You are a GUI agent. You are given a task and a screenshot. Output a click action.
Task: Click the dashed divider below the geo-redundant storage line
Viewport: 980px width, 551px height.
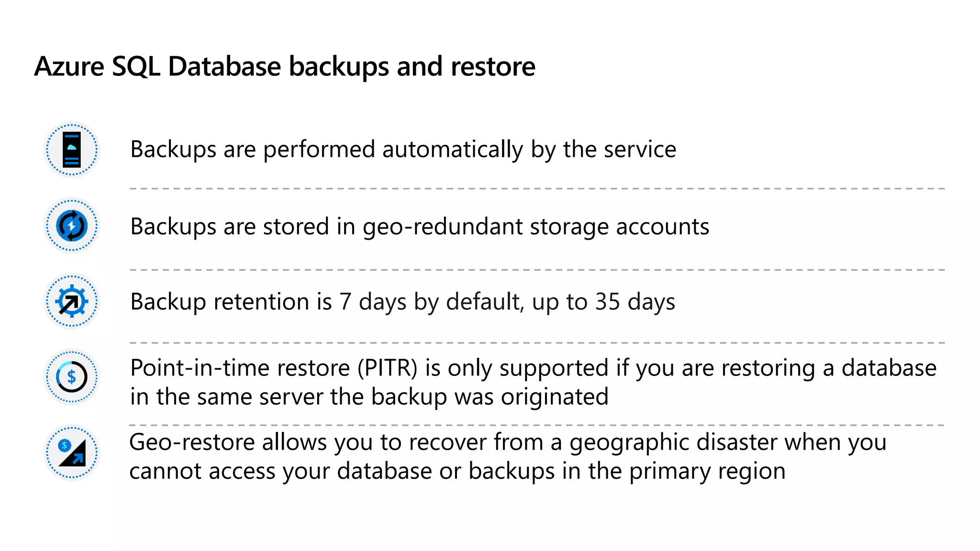[x=537, y=270]
